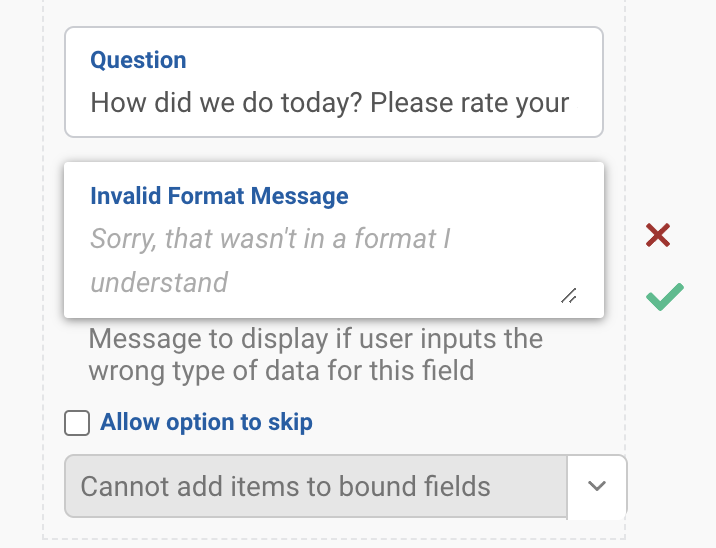
Task: Toggle skipping via the 'Allow option to skip' label
Action: pyautogui.click(x=206, y=422)
